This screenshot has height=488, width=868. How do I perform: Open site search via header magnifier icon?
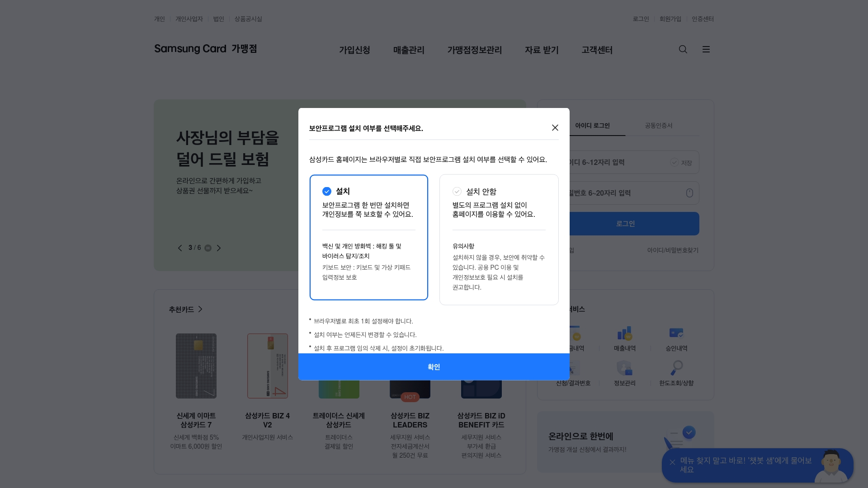pyautogui.click(x=683, y=49)
